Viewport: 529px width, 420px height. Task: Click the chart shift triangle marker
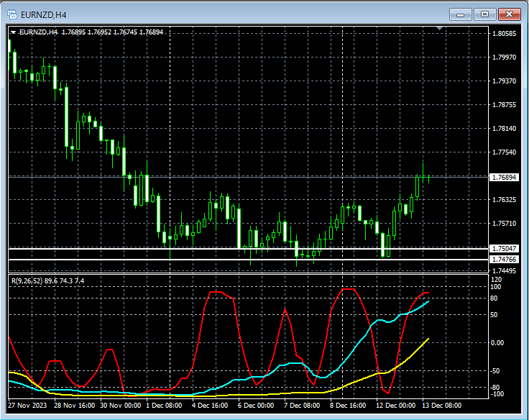(x=439, y=28)
